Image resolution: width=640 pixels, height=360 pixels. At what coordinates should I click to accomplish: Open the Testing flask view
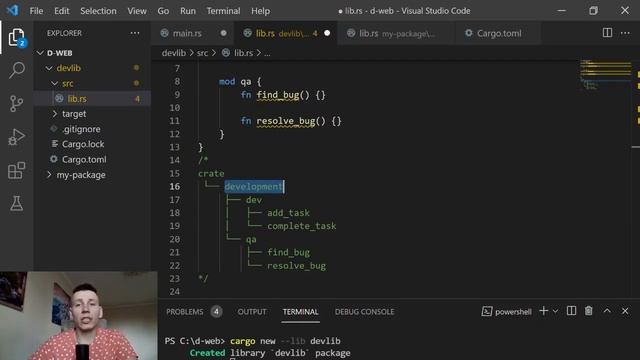[16, 203]
